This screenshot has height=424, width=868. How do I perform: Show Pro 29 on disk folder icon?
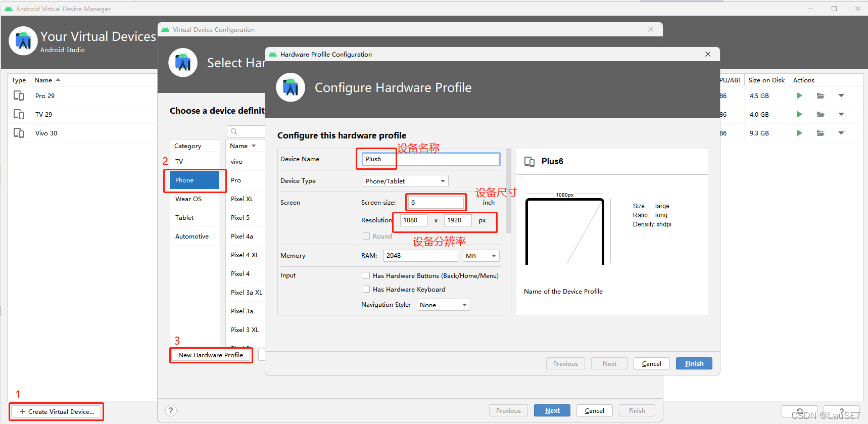pyautogui.click(x=821, y=96)
